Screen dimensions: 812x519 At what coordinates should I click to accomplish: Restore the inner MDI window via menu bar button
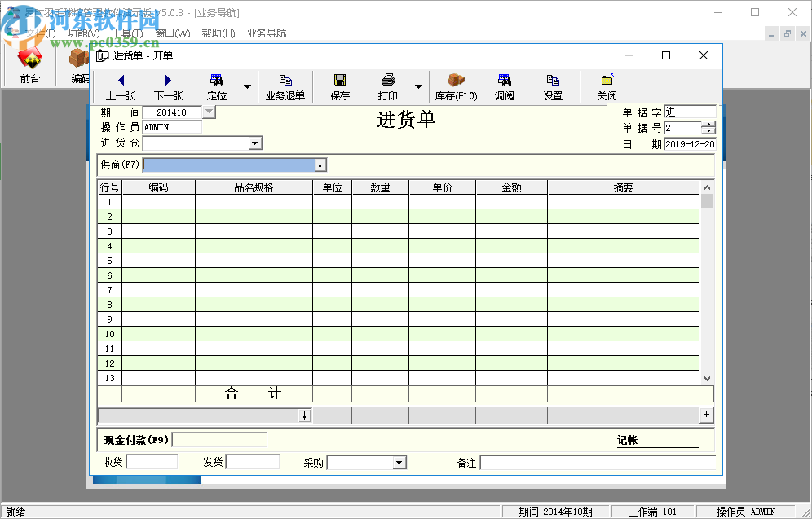(x=788, y=33)
